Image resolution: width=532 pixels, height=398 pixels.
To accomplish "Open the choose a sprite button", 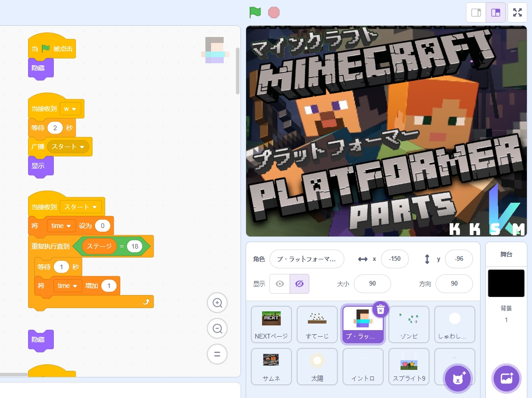I will click(458, 378).
